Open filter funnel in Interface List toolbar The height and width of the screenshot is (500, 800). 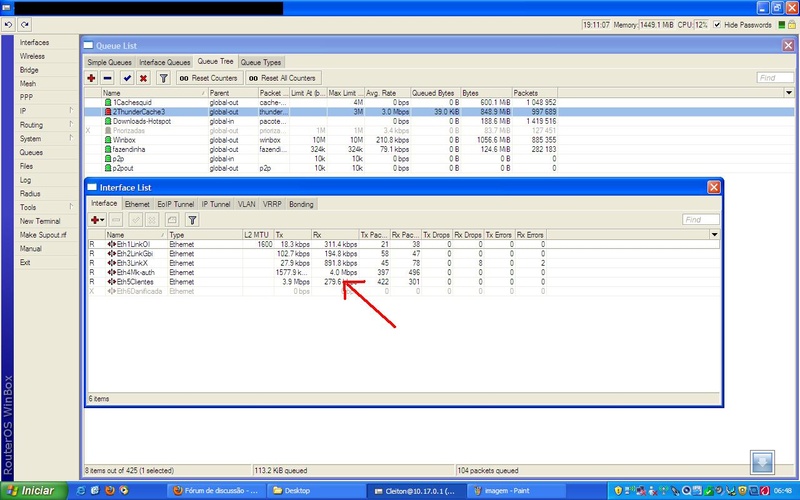[x=192, y=219]
